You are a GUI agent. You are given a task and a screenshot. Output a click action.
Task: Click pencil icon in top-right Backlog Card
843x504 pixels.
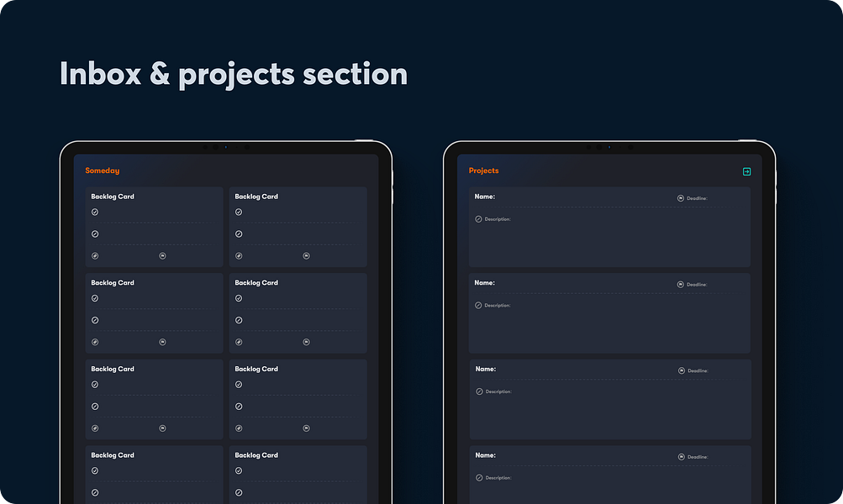(x=239, y=234)
